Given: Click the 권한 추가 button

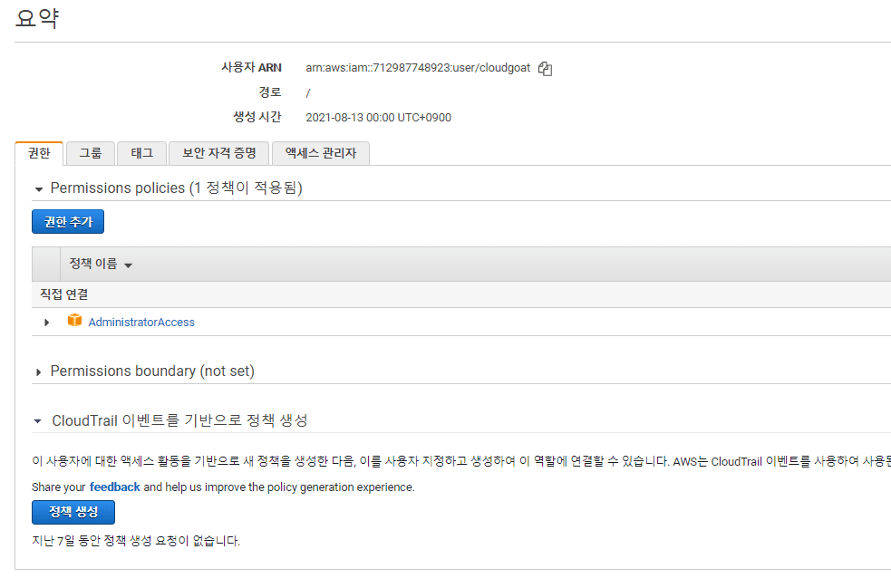Looking at the screenshot, I should (x=68, y=222).
